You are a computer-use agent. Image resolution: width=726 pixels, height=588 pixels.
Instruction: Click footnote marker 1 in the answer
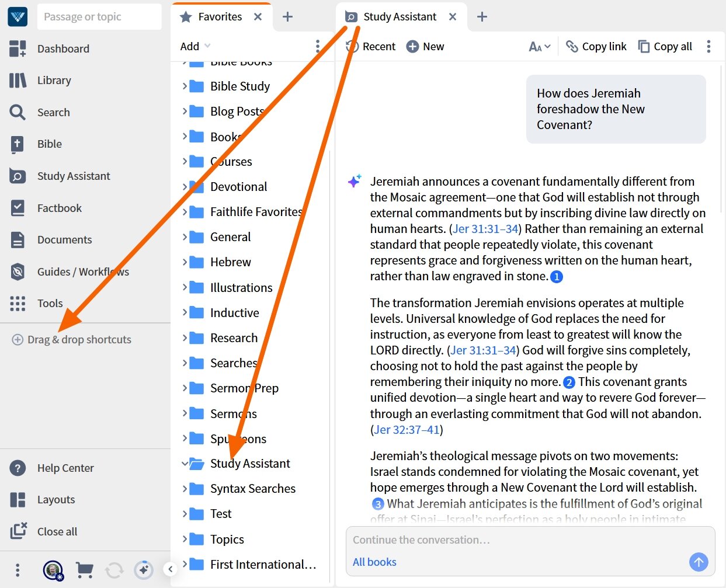point(557,277)
